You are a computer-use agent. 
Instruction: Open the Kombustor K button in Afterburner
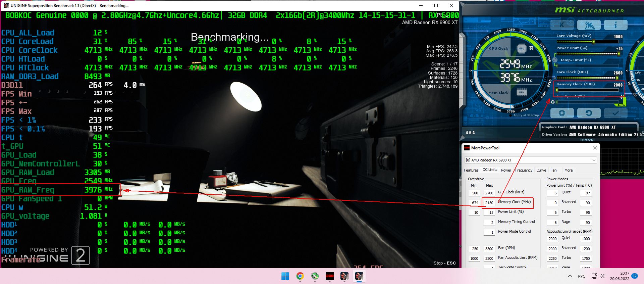[562, 25]
